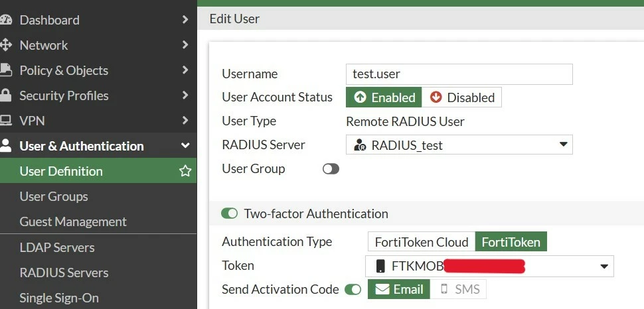Click the mobile icon on SMS button
This screenshot has width=644, height=309.
(444, 289)
